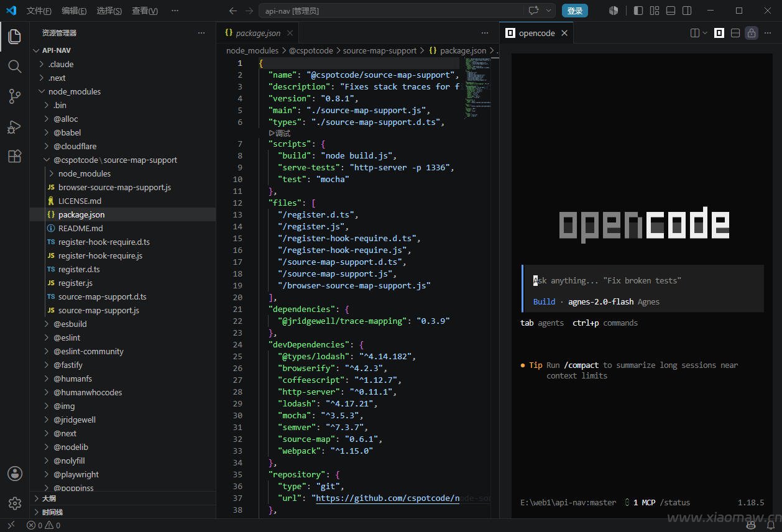Click the circular extension icon beside login

click(x=614, y=11)
